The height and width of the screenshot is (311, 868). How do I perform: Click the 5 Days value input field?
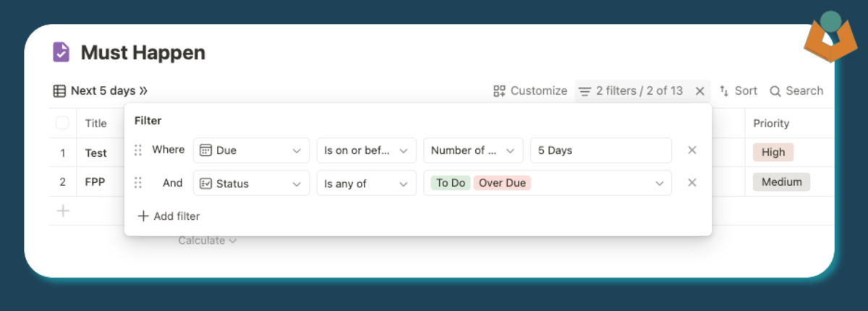pos(600,150)
